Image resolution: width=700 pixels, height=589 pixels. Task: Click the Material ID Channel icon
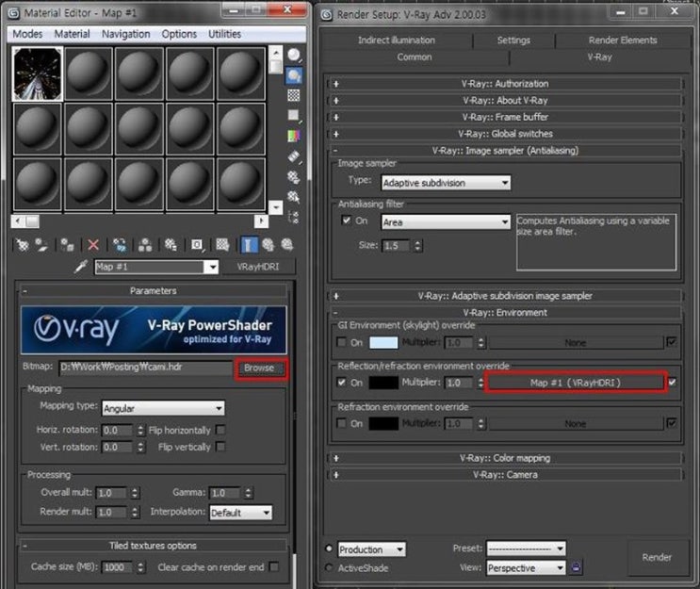(197, 245)
